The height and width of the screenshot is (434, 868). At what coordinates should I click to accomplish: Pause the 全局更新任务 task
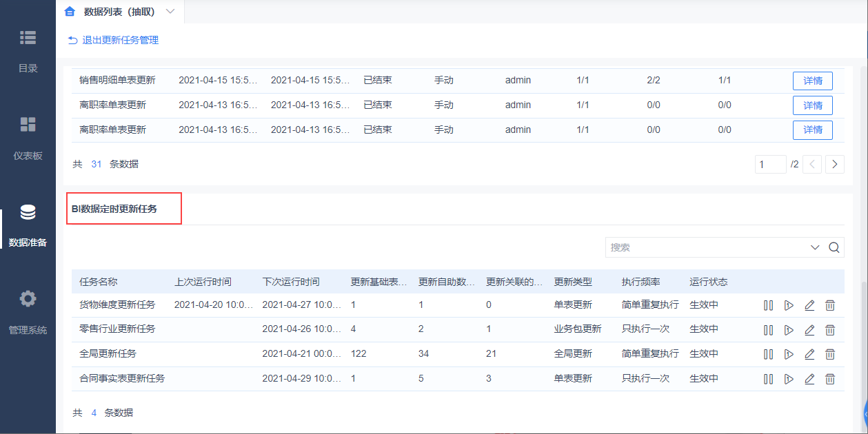coord(768,354)
